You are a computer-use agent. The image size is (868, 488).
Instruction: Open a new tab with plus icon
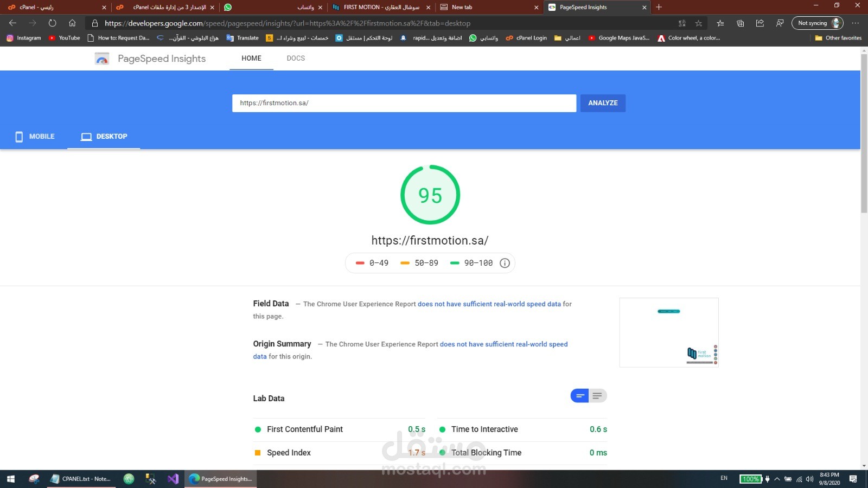pos(659,7)
